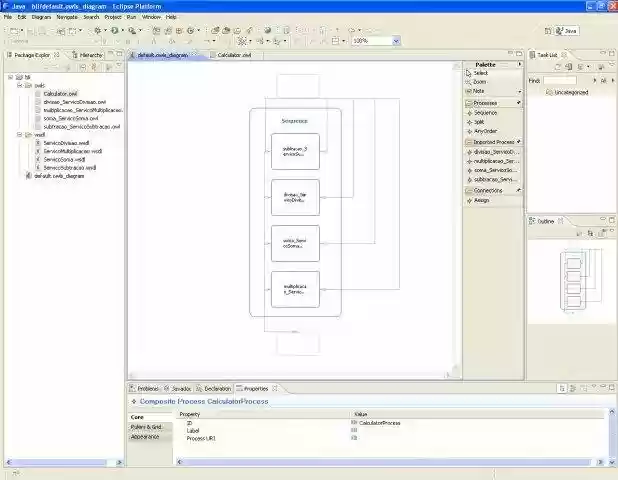
Task: Close the Properties view tab
Action: coord(275,389)
